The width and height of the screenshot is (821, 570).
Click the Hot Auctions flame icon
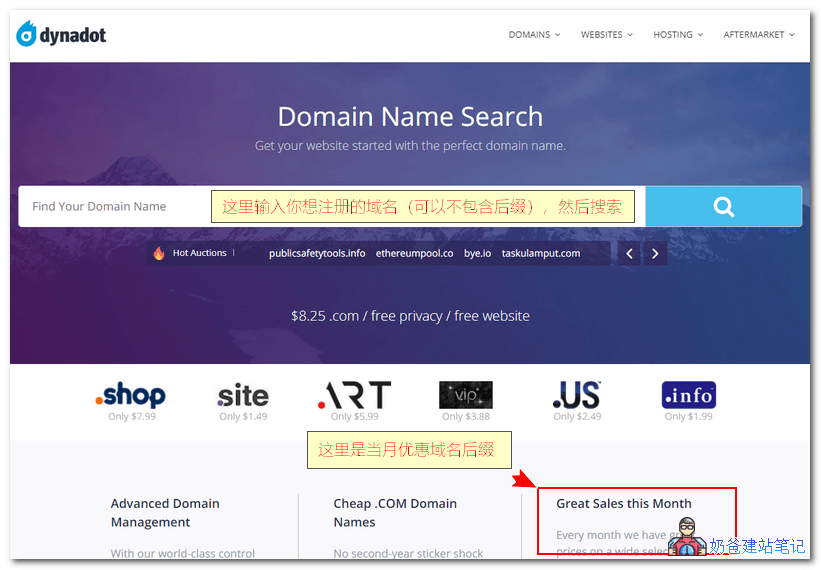tap(159, 253)
